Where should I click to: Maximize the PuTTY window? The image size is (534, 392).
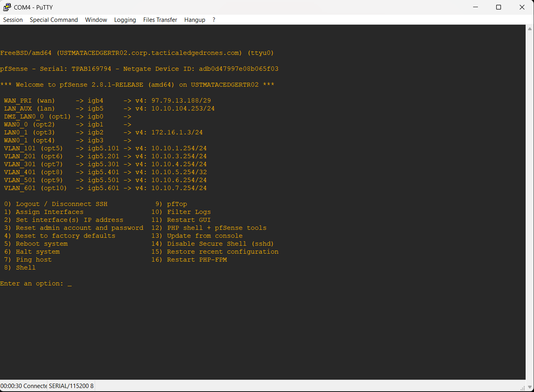499,7
